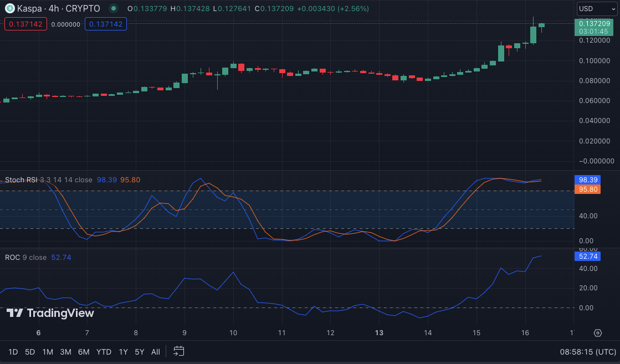Choose the 1M time range
Screen dimensions: 620x364
click(x=48, y=352)
